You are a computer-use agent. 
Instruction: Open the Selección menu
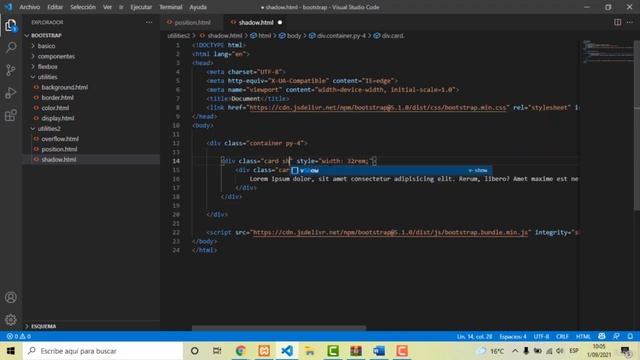pos(83,7)
